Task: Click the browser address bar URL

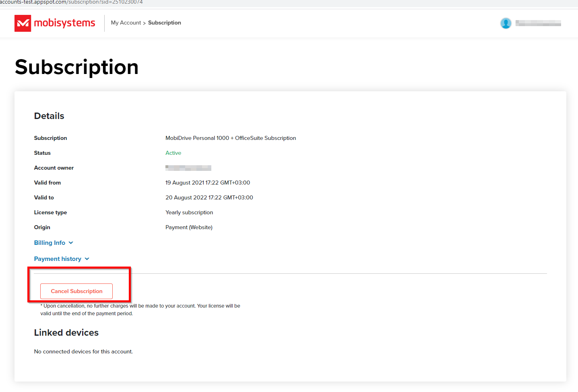Action: pyautogui.click(x=71, y=2)
